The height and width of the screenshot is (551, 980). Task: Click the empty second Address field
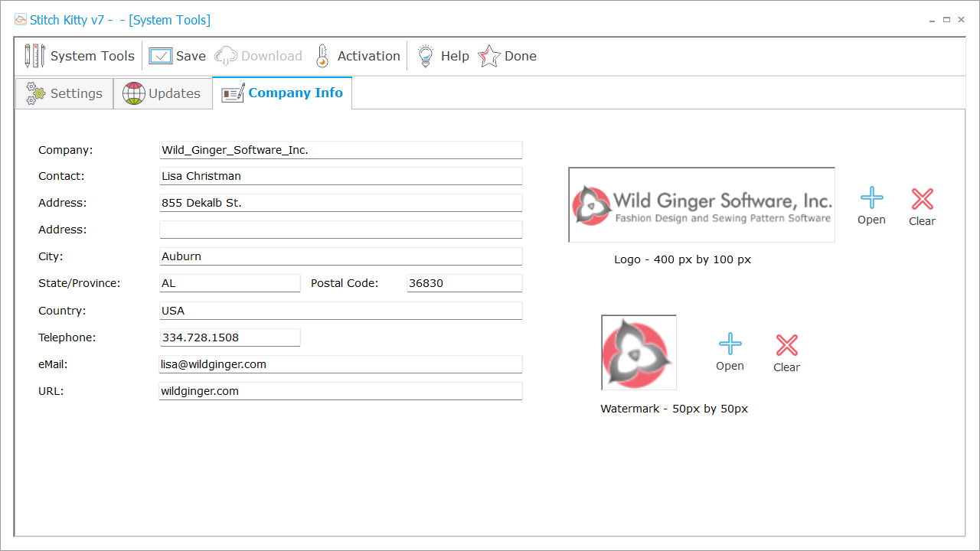(341, 230)
